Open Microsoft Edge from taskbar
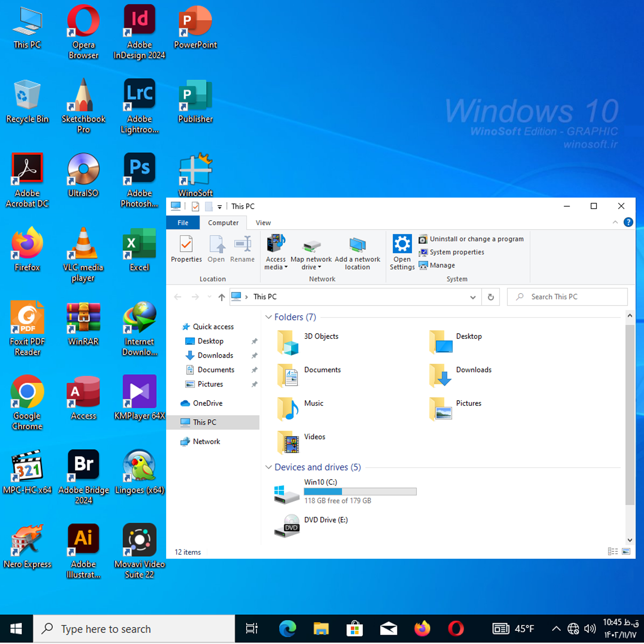The height and width of the screenshot is (644, 644). pyautogui.click(x=287, y=629)
